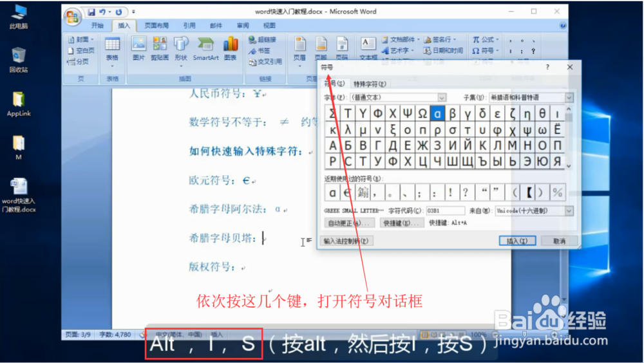Expand the 来自 Unicode source dropdown
Screen dimensions: 644x363
coord(569,210)
